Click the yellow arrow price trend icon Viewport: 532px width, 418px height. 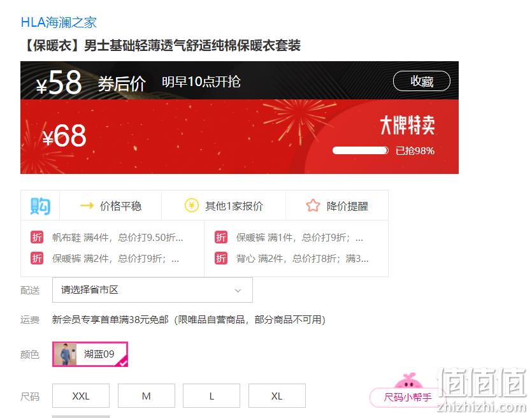(x=87, y=206)
